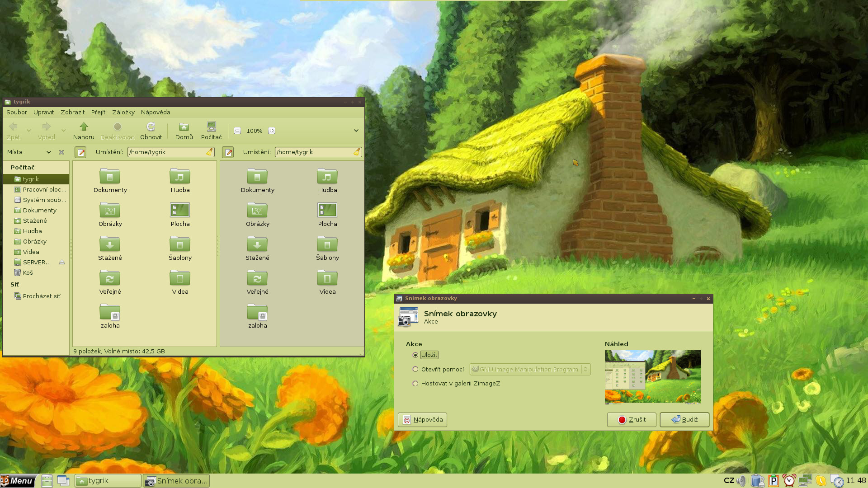Click the right pane /home/tygrik location field

point(318,152)
